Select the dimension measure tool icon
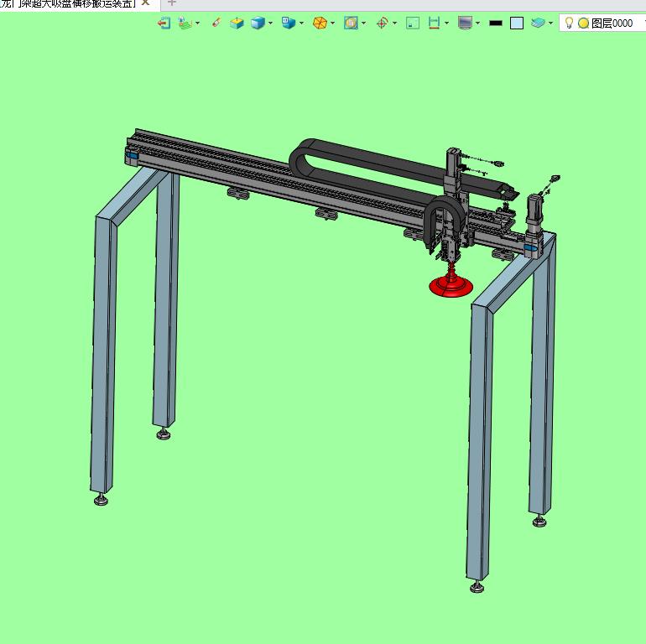The image size is (646, 644). tap(434, 23)
